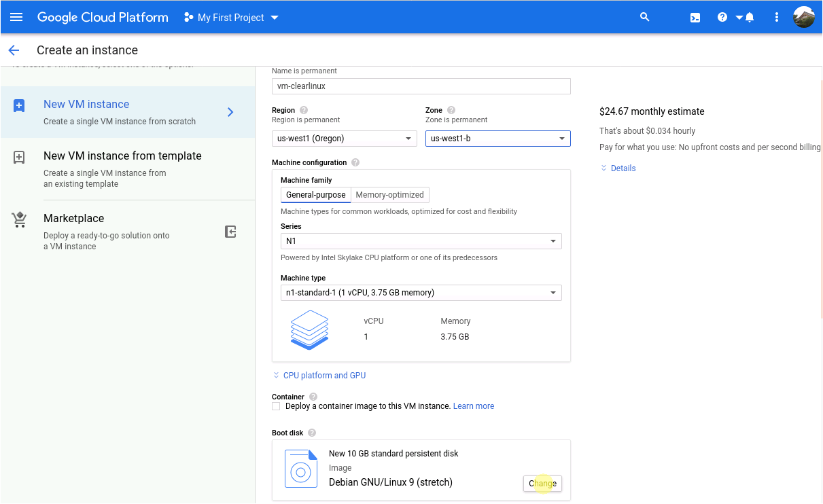This screenshot has width=823, height=504.
Task: Click the Zone help icon
Action: point(451,110)
